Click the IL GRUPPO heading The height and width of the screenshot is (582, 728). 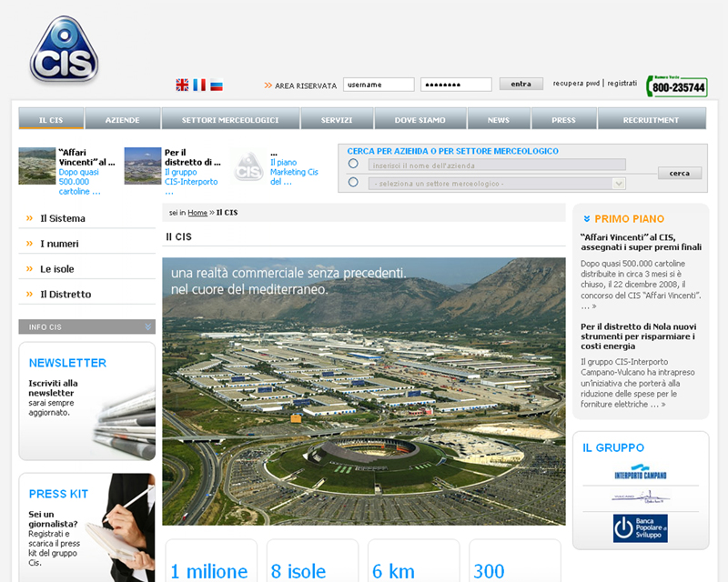click(613, 448)
